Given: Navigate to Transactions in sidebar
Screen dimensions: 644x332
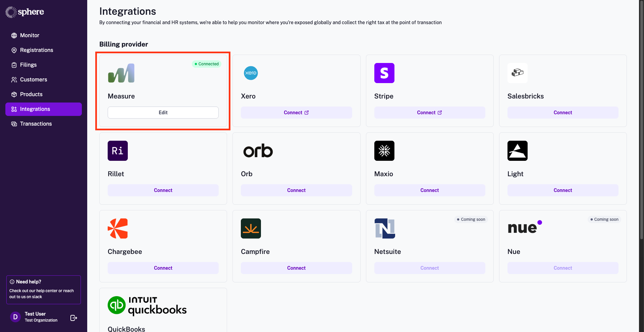Looking at the screenshot, I should pyautogui.click(x=36, y=124).
